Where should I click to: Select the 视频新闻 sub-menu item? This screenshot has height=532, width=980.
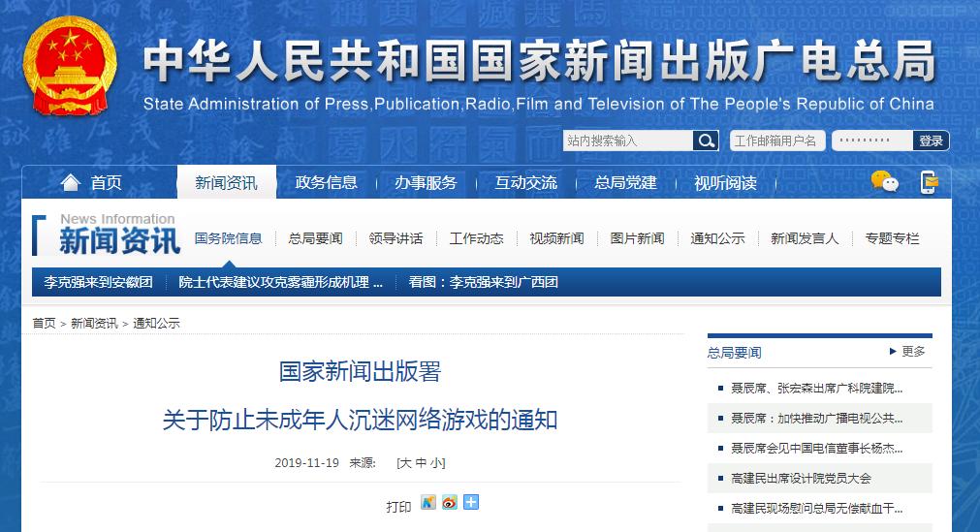point(556,238)
